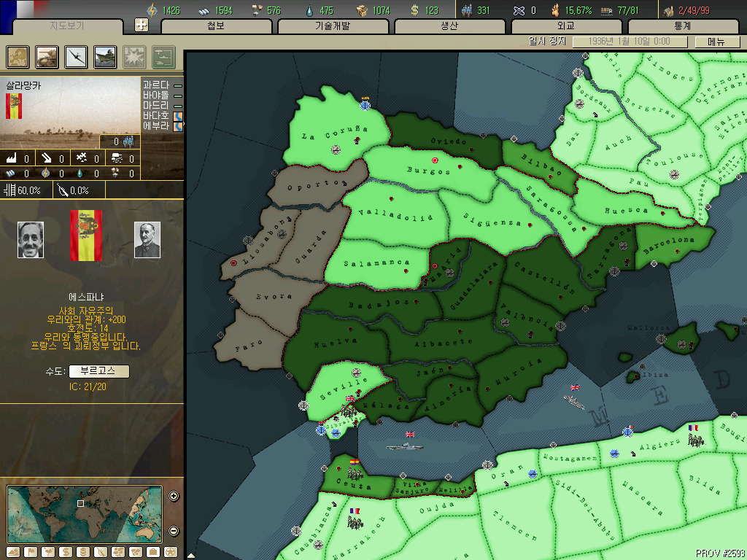
Task: Switch to diplomatic briefcase map mode
Action: tap(153, 552)
